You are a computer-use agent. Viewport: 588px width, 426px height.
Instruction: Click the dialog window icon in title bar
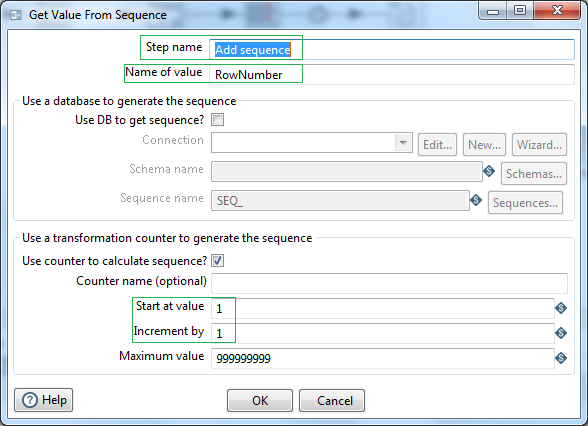[16, 15]
